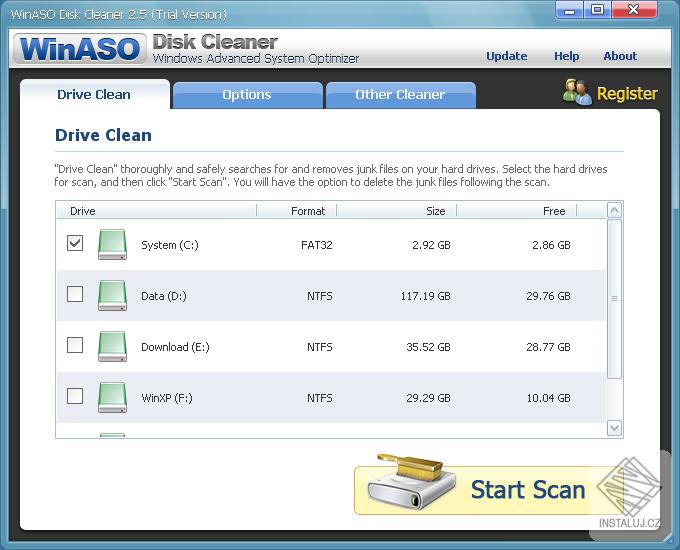Click the FAT32 format cell
Image resolution: width=680 pixels, height=550 pixels.
click(317, 245)
